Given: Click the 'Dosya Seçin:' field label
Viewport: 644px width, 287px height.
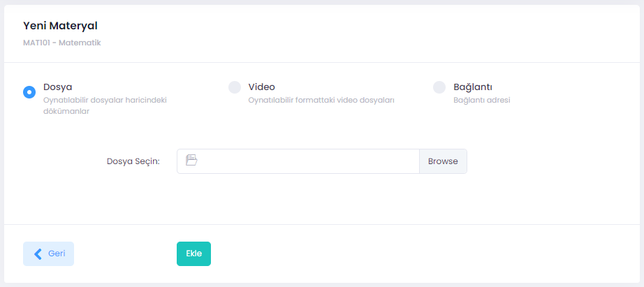Looking at the screenshot, I should click(x=133, y=161).
